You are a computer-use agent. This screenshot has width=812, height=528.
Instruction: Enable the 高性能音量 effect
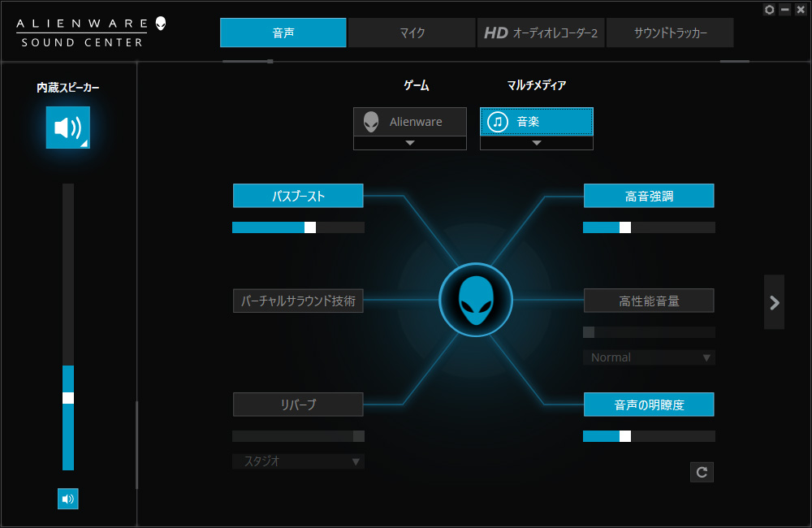[649, 301]
